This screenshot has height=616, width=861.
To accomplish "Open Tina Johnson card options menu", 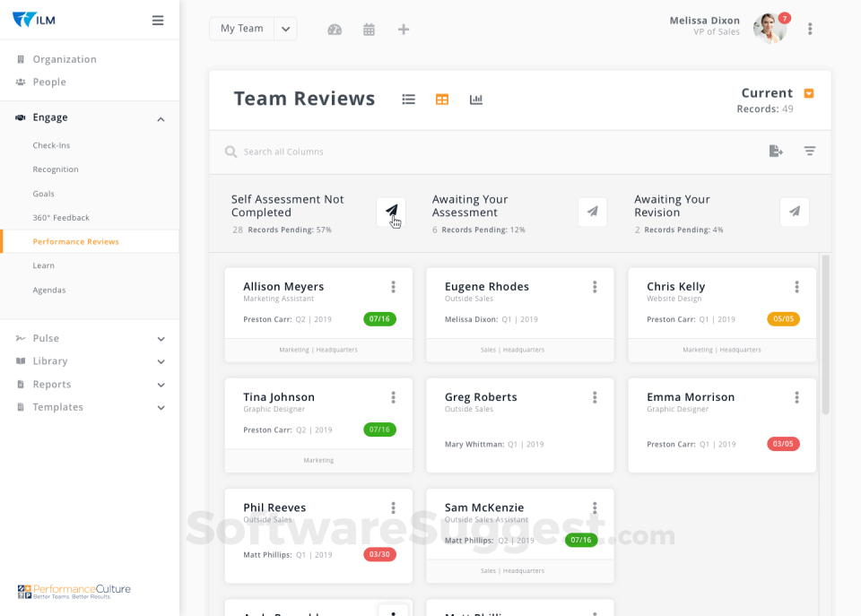I will [x=393, y=397].
